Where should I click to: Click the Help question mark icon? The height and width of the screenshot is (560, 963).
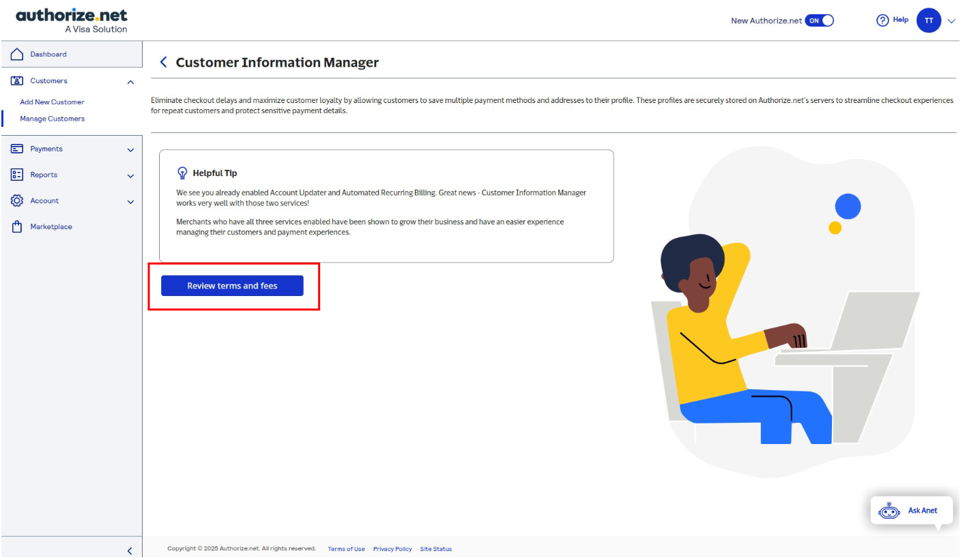tap(882, 20)
